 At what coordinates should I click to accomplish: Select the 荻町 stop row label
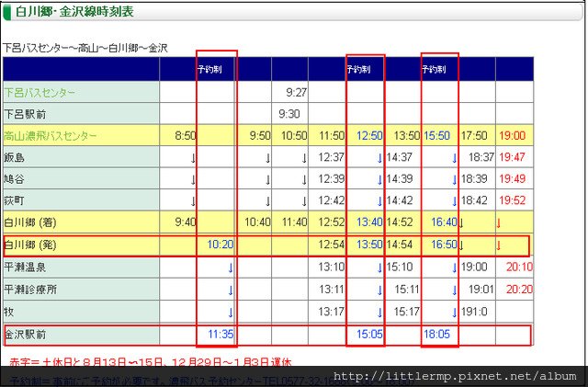click(x=15, y=200)
